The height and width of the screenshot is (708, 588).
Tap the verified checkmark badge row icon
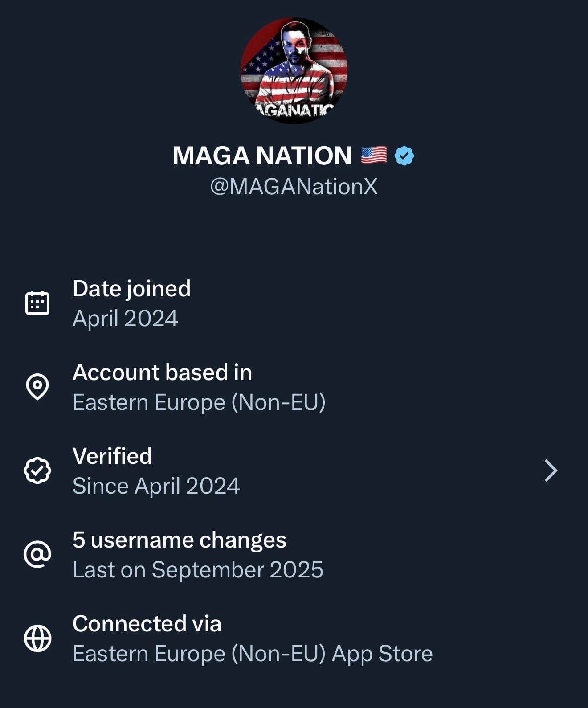37,471
